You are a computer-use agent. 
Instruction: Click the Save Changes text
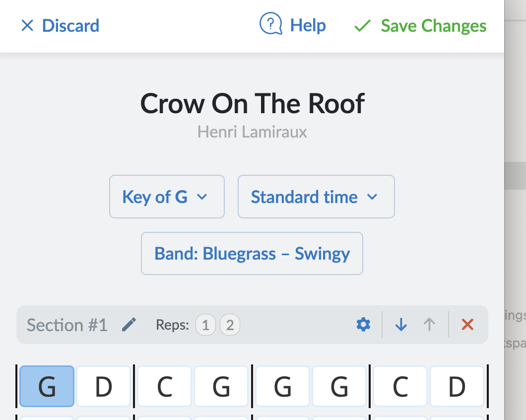pyautogui.click(x=434, y=26)
